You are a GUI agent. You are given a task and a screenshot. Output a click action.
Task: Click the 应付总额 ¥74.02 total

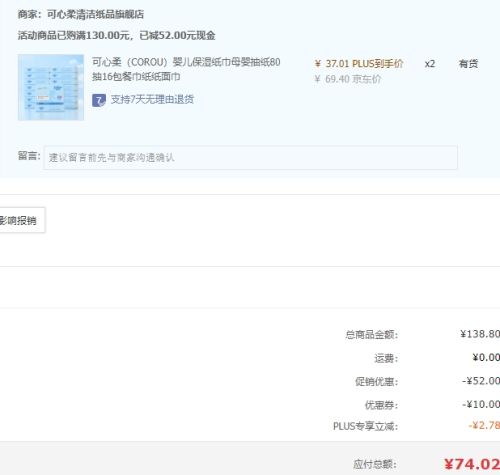pos(472,464)
